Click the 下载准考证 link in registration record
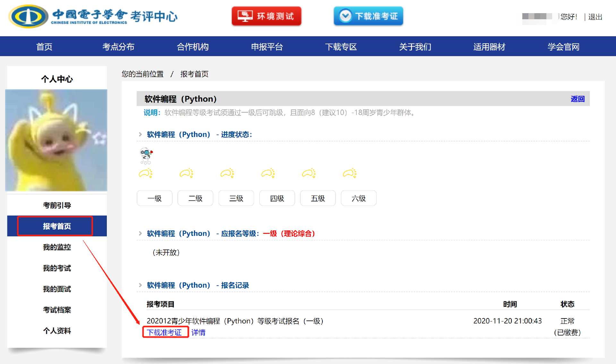 coord(165,332)
